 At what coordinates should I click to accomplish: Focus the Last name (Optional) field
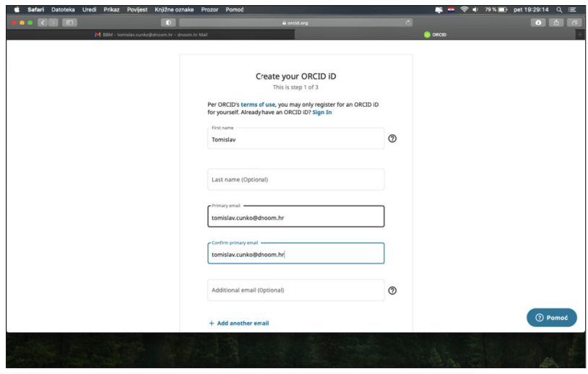click(295, 180)
